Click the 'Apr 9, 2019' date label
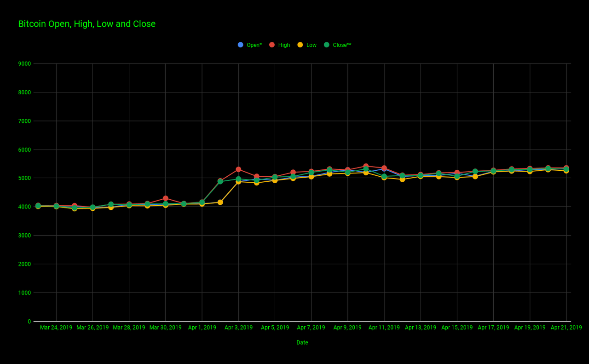Screen dimensions: 589x364 347,328
